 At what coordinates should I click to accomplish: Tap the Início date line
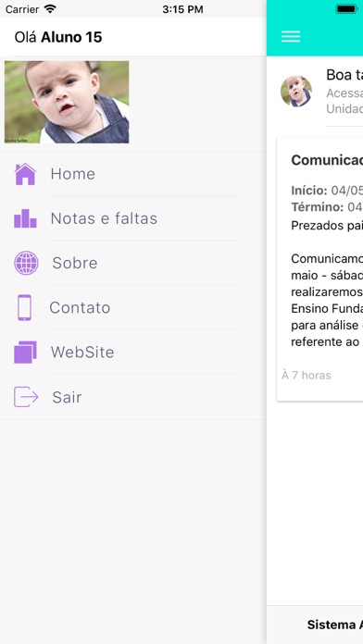(x=327, y=191)
